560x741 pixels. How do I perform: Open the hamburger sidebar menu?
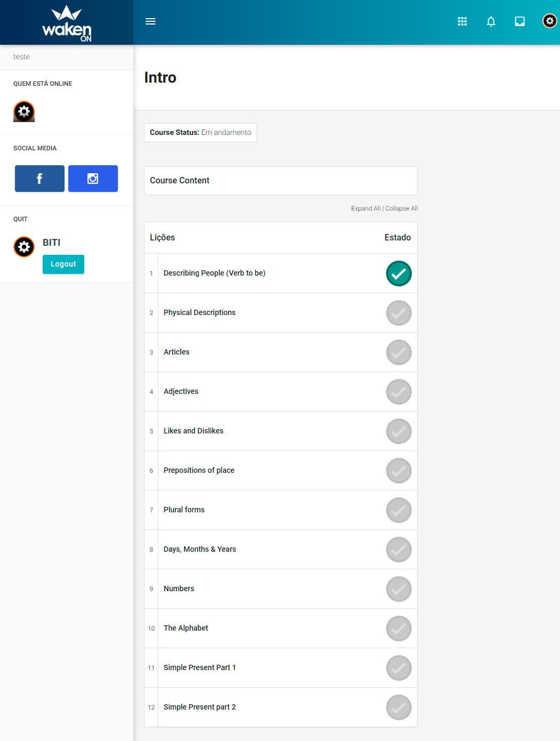(x=150, y=21)
